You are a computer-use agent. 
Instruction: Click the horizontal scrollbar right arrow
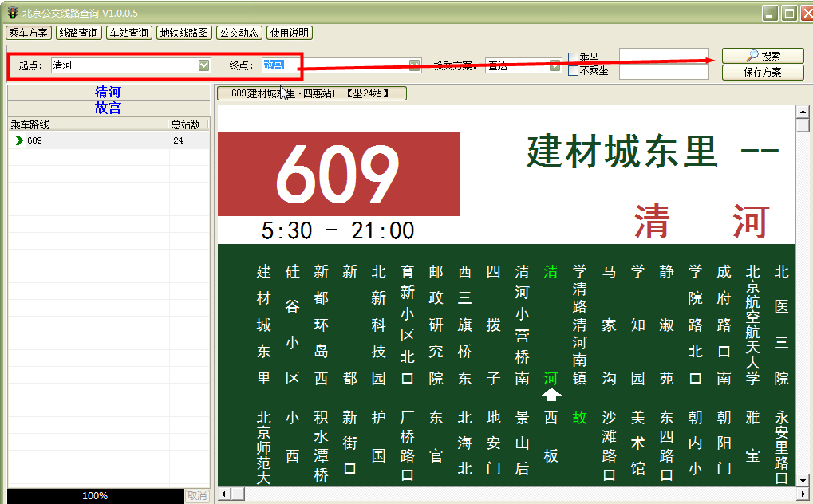(x=789, y=494)
